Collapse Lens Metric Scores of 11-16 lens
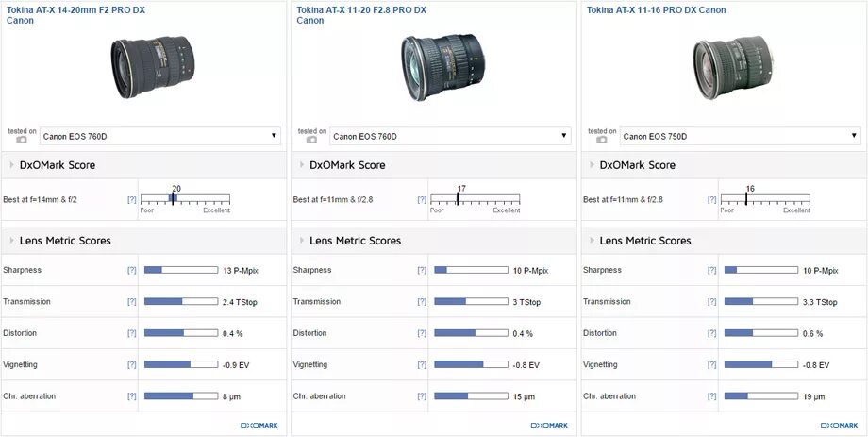Screen dimensions: 868x437 coord(592,241)
